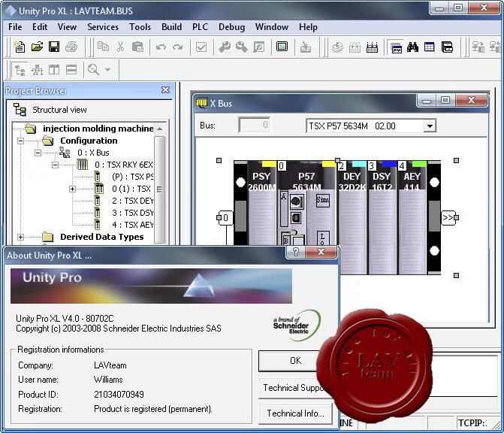Screen dimensions: 504x433
Task: Close the Project Browser panel
Action: [165, 90]
